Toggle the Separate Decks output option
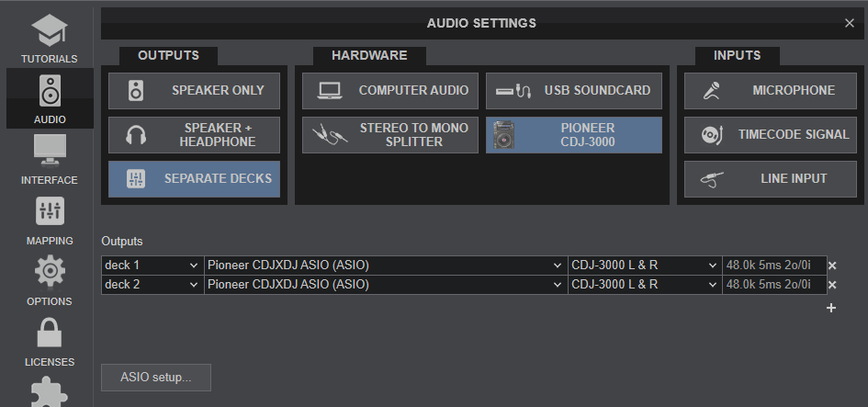 pos(195,179)
